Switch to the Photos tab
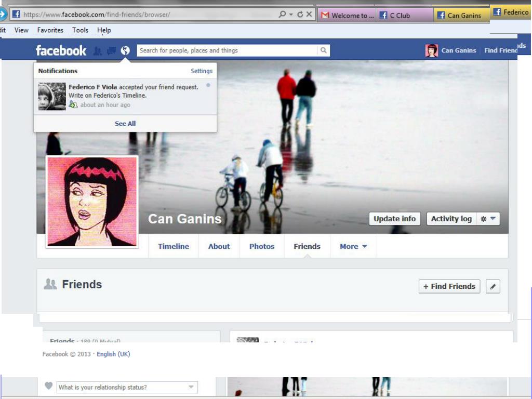The width and height of the screenshot is (532, 399). point(262,246)
